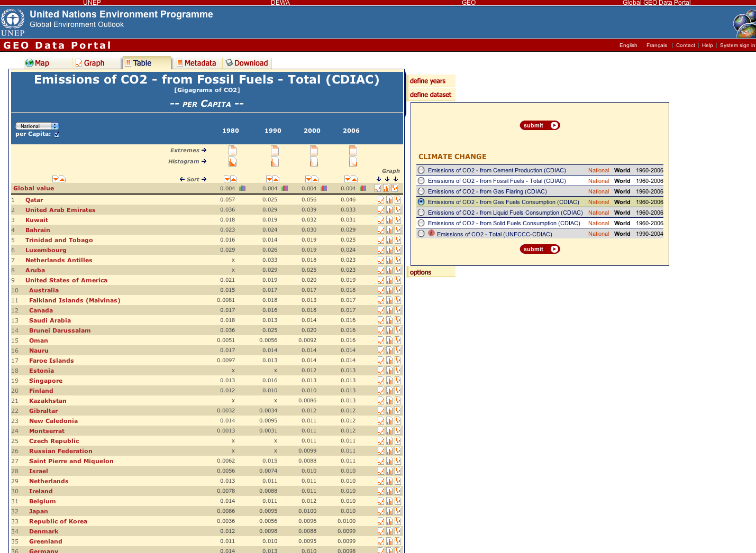Click the UNEP logo in header
Viewport: 756px width, 553px height.
click(13, 22)
